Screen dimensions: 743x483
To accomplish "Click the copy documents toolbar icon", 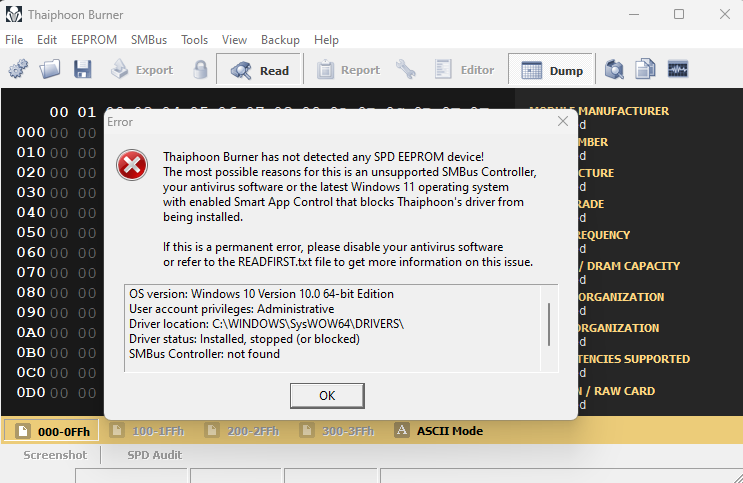I will tap(645, 70).
